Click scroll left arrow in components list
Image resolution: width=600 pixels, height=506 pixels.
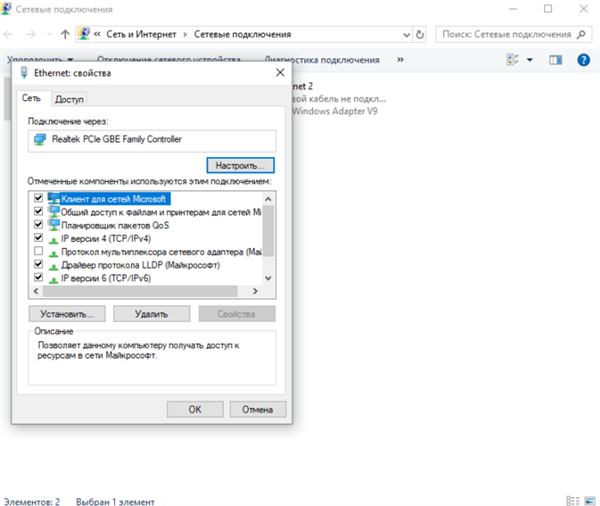(x=36, y=291)
